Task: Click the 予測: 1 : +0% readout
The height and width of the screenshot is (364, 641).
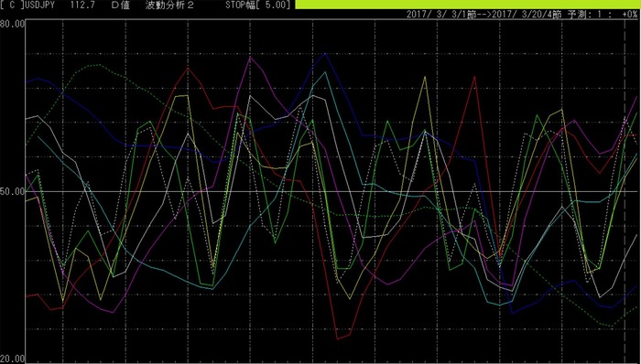Action: tap(603, 15)
